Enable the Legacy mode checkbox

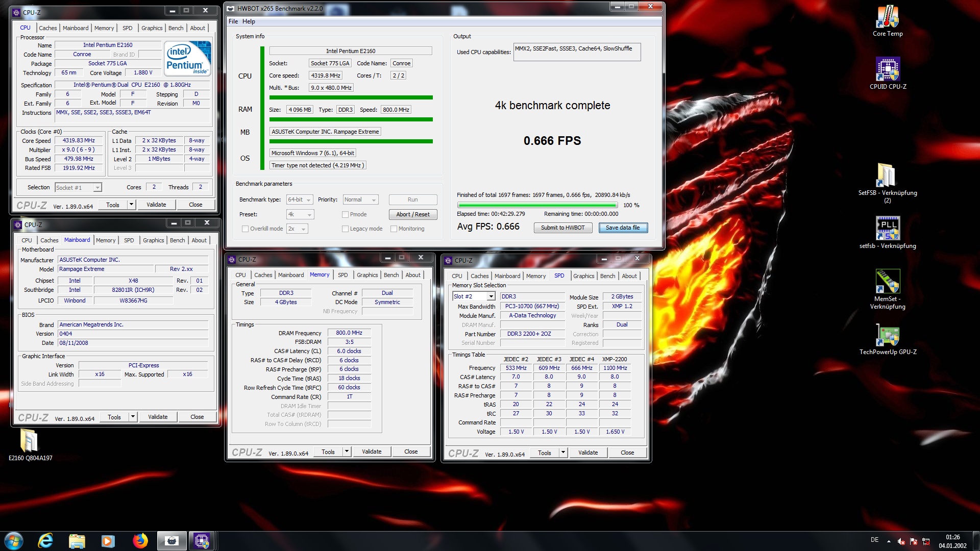pos(346,229)
